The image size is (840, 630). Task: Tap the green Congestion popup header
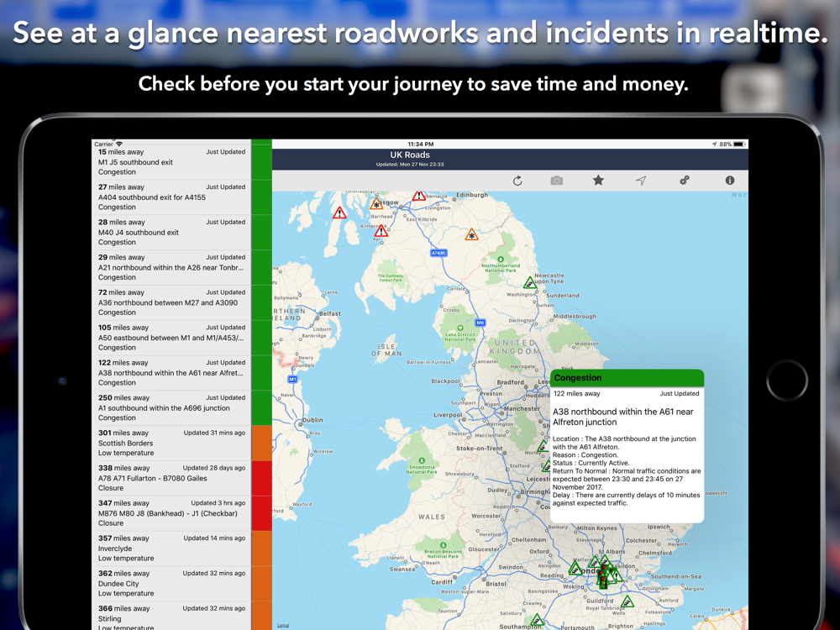tap(627, 378)
